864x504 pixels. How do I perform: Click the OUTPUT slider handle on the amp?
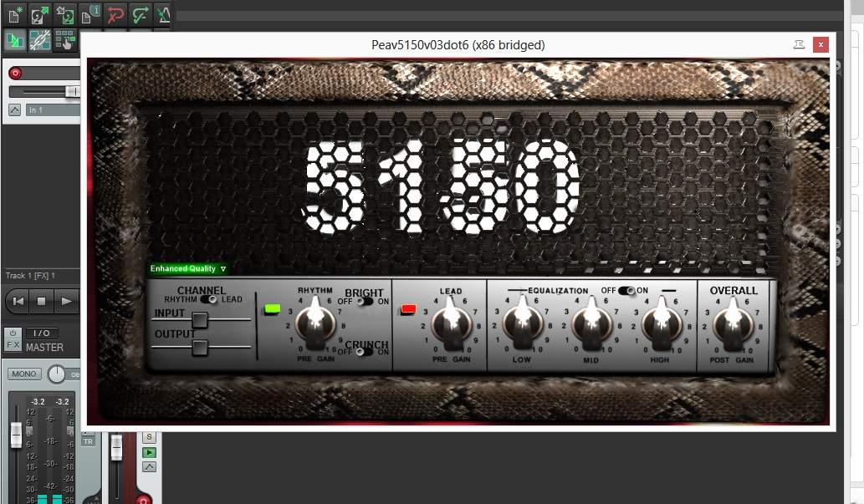199,348
